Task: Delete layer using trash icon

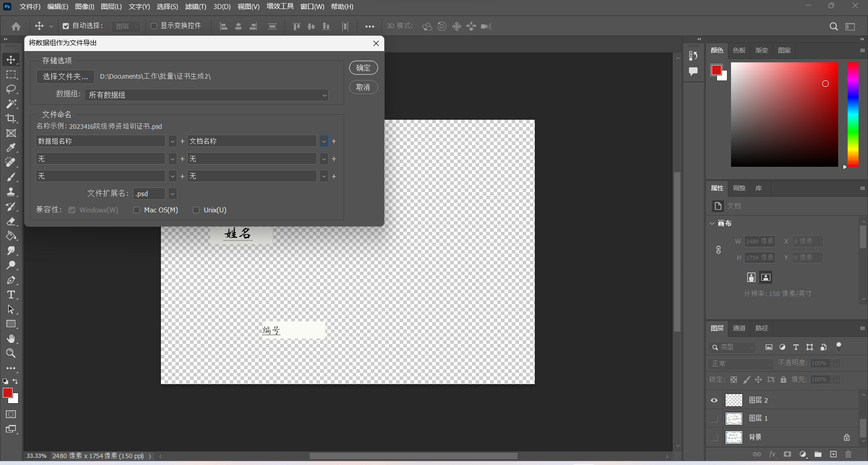Action: point(848,454)
